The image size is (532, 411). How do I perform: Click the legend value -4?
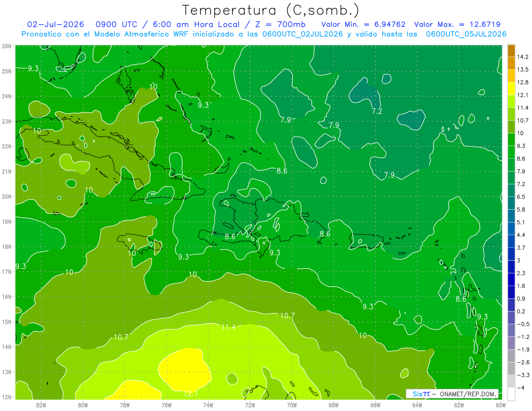point(521,388)
